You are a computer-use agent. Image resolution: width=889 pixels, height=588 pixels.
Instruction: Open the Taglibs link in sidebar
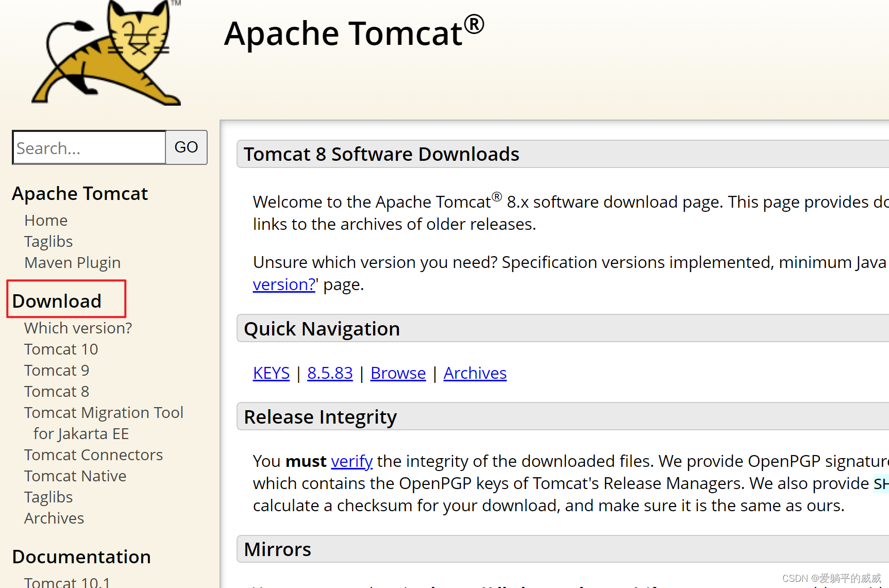coord(48,241)
